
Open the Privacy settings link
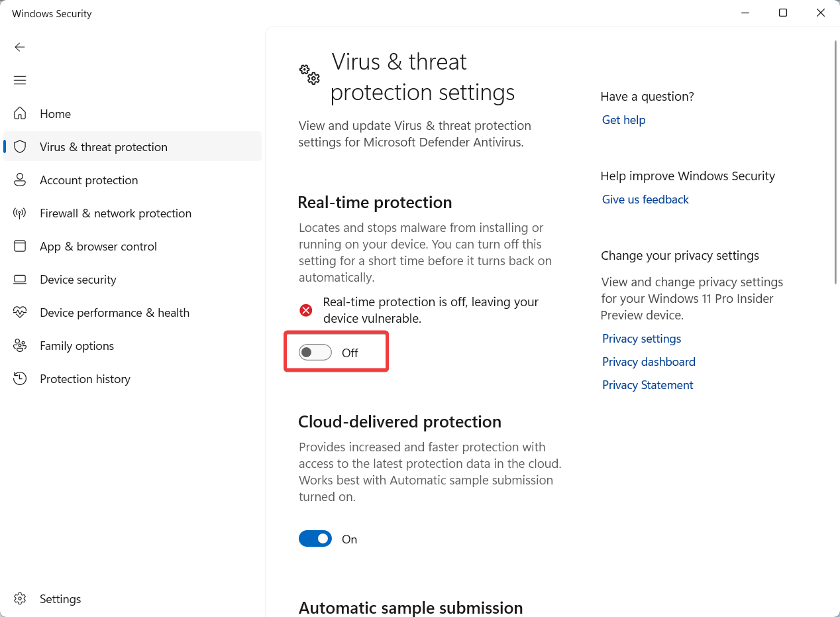click(641, 339)
